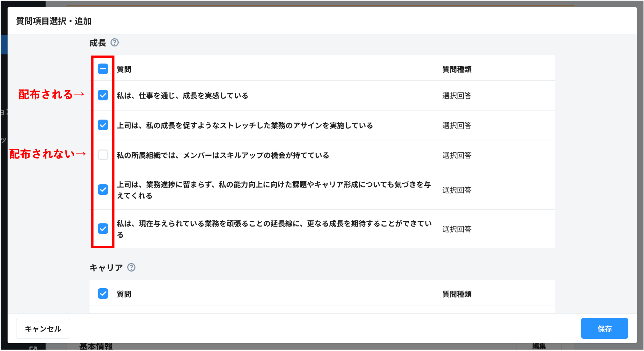Click the 基本情報 label behind the dialog
The image size is (644, 351).
point(96,346)
